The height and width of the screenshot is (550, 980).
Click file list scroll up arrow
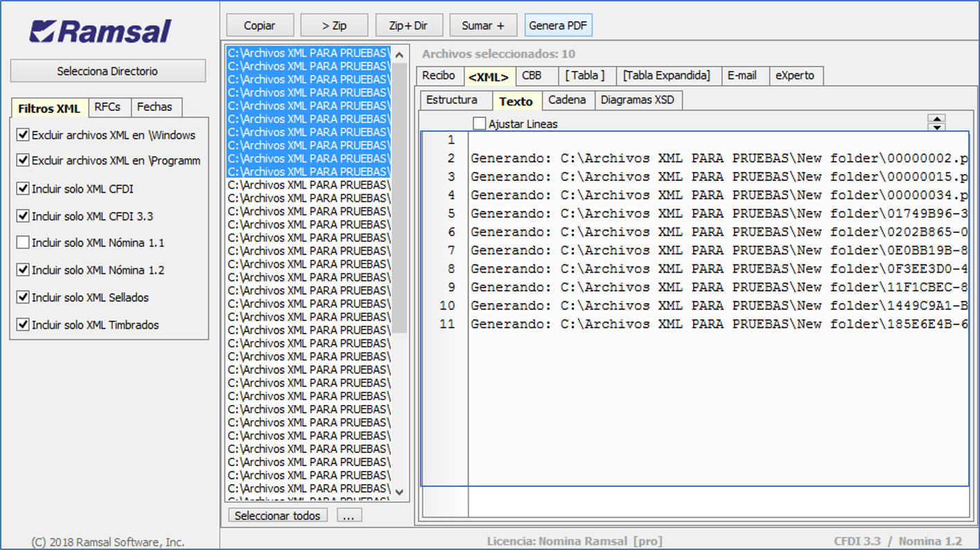pyautogui.click(x=399, y=55)
